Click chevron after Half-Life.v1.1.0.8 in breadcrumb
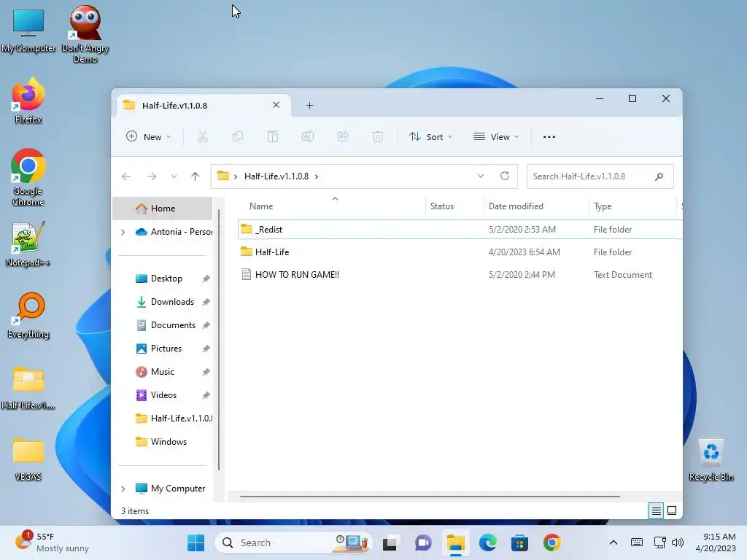 click(x=317, y=176)
